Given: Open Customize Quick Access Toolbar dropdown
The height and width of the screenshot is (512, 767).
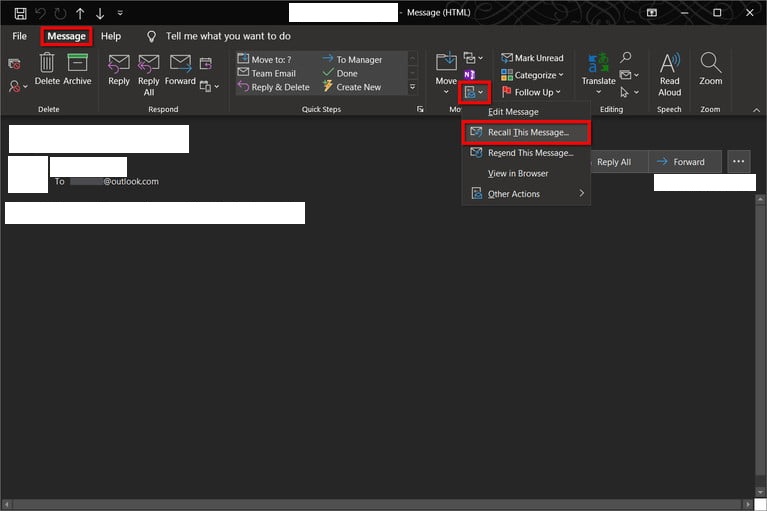Looking at the screenshot, I should [x=120, y=13].
